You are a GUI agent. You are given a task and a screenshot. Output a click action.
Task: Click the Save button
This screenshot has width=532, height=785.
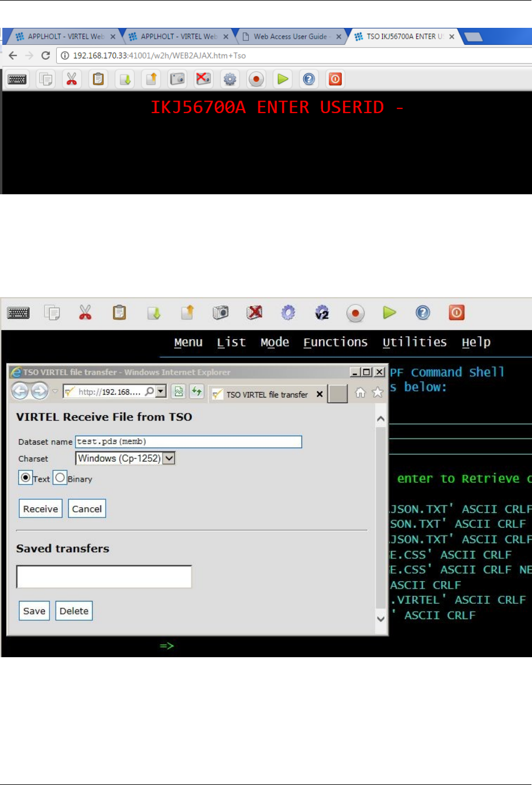tap(34, 611)
